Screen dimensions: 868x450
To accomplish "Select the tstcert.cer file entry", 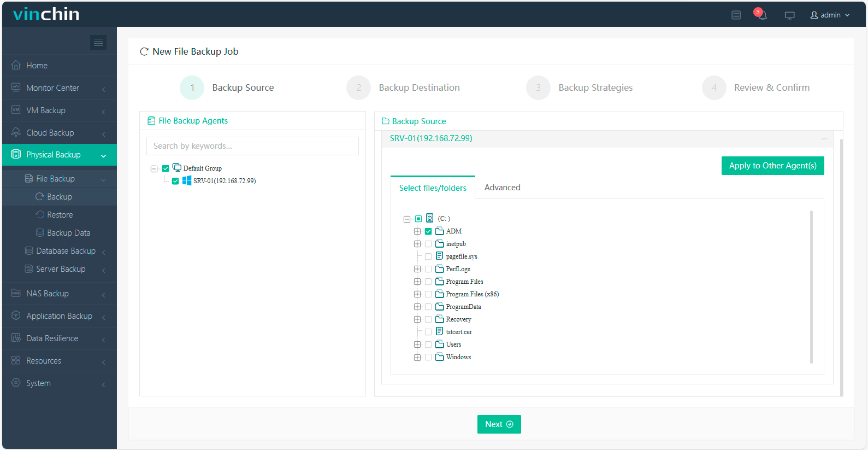I will [458, 332].
